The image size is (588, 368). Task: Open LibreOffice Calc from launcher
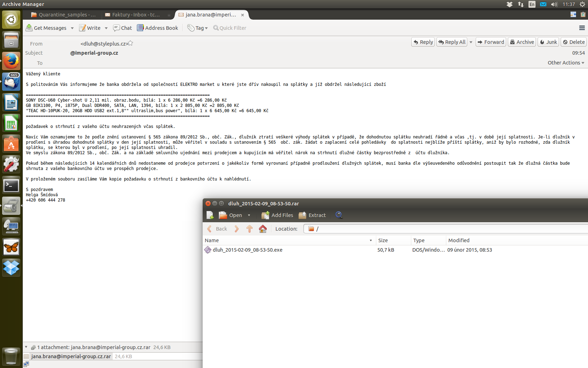pyautogui.click(x=11, y=123)
